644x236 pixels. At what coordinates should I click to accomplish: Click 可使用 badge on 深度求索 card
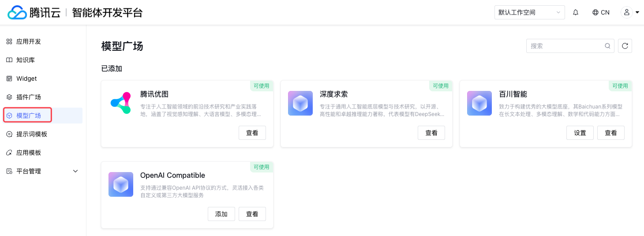(441, 86)
